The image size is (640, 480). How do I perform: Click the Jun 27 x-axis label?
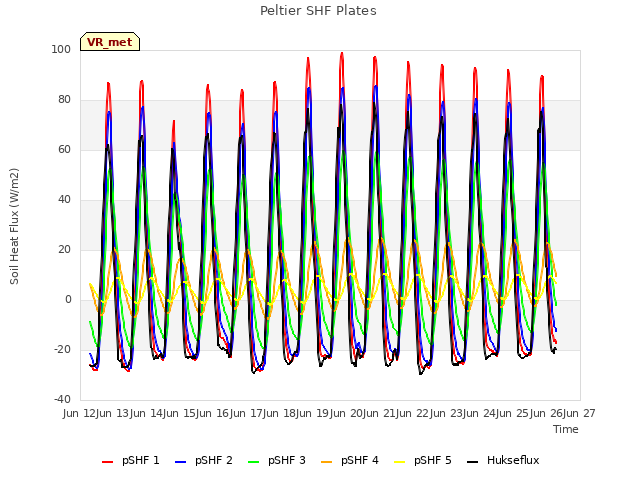580,413
